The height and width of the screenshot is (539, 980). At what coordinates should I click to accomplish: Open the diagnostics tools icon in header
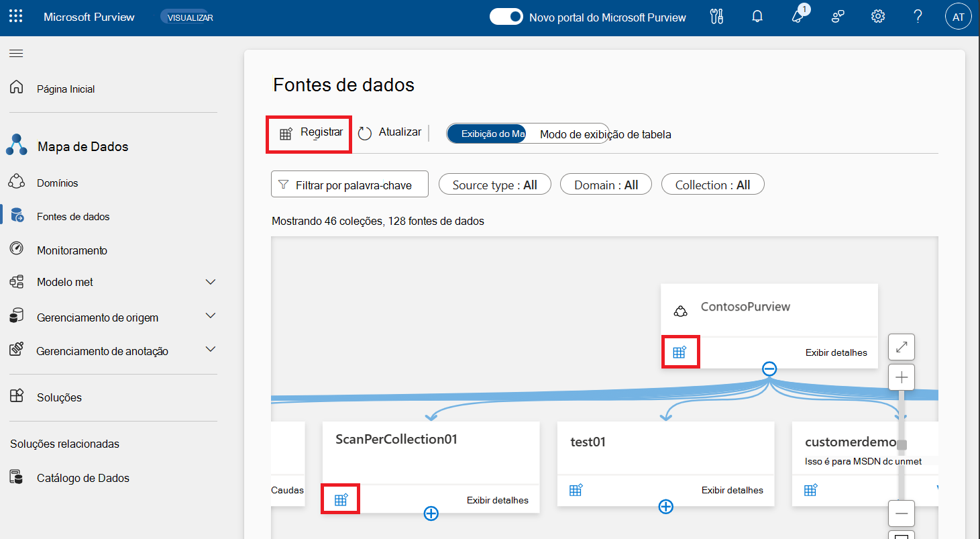tap(716, 17)
